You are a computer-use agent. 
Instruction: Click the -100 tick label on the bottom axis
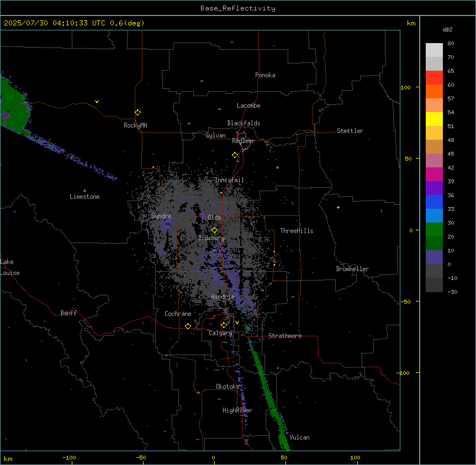click(69, 457)
